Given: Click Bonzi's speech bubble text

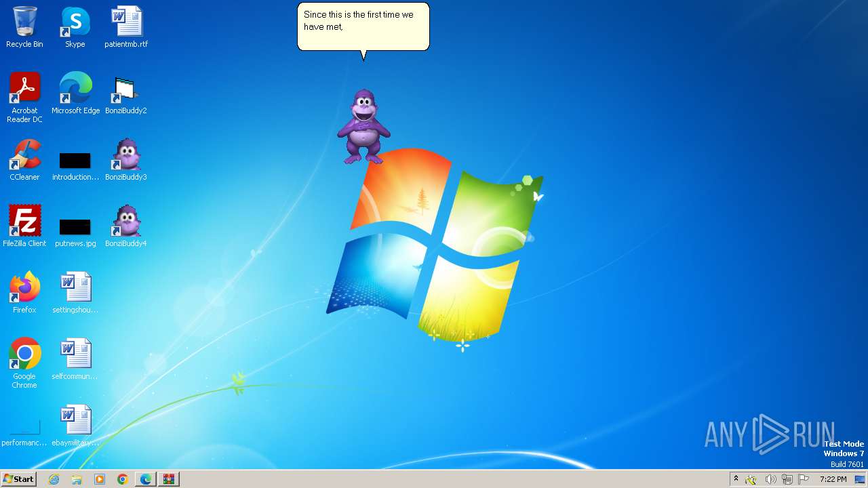Looking at the screenshot, I should 358,20.
